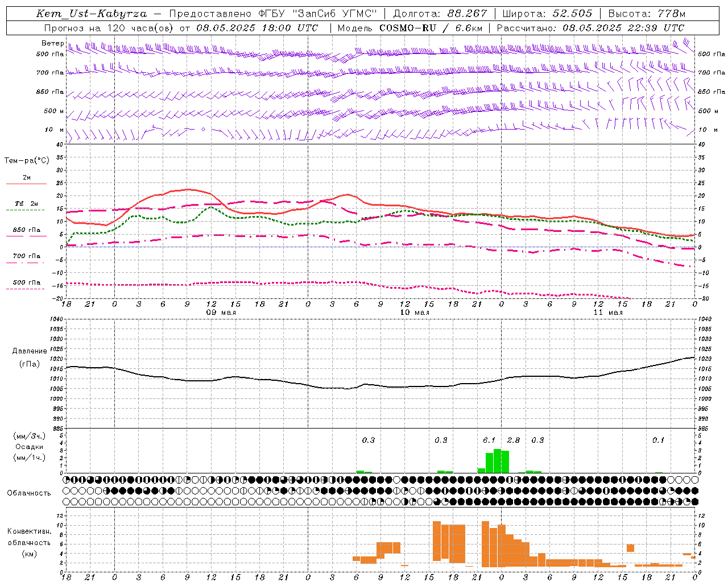Click the tallest green precipitation bar
This screenshot has height=582, width=728.
(498, 461)
